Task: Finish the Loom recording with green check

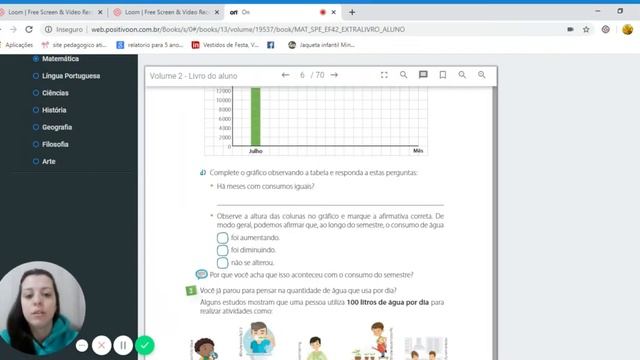Action: (144, 345)
